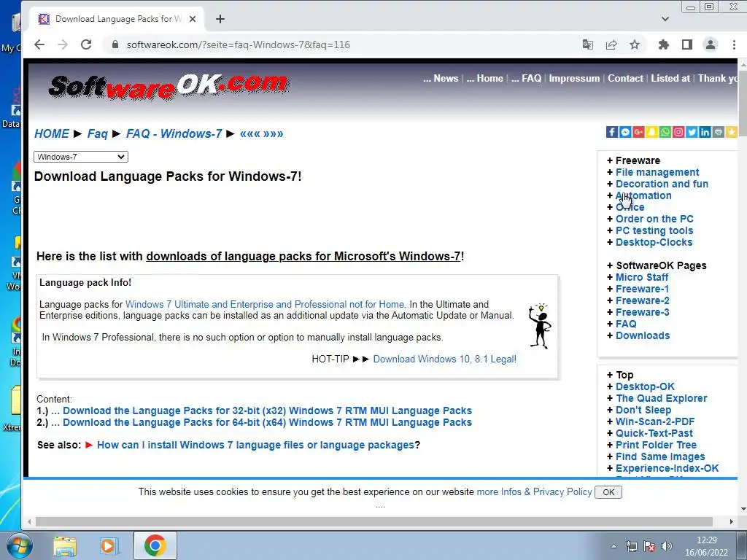Click the volume speaker tray icon
The image size is (747, 560).
pyautogui.click(x=667, y=546)
